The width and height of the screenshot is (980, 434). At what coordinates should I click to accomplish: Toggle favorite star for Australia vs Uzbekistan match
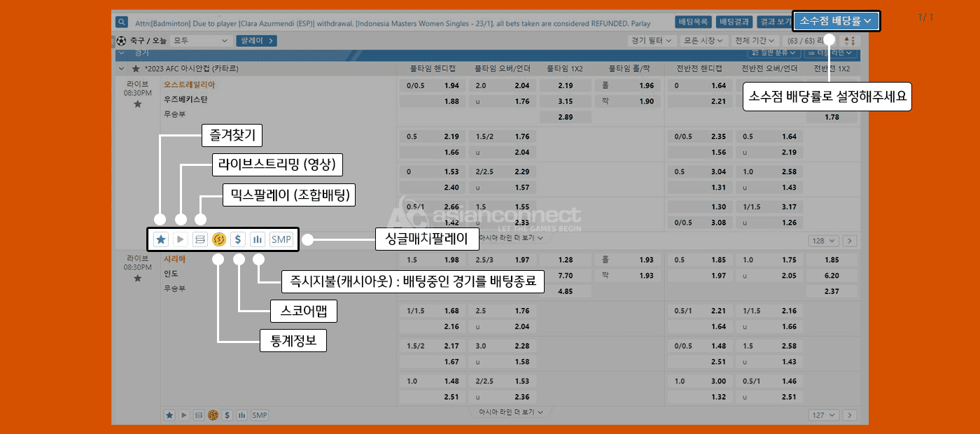[137, 104]
